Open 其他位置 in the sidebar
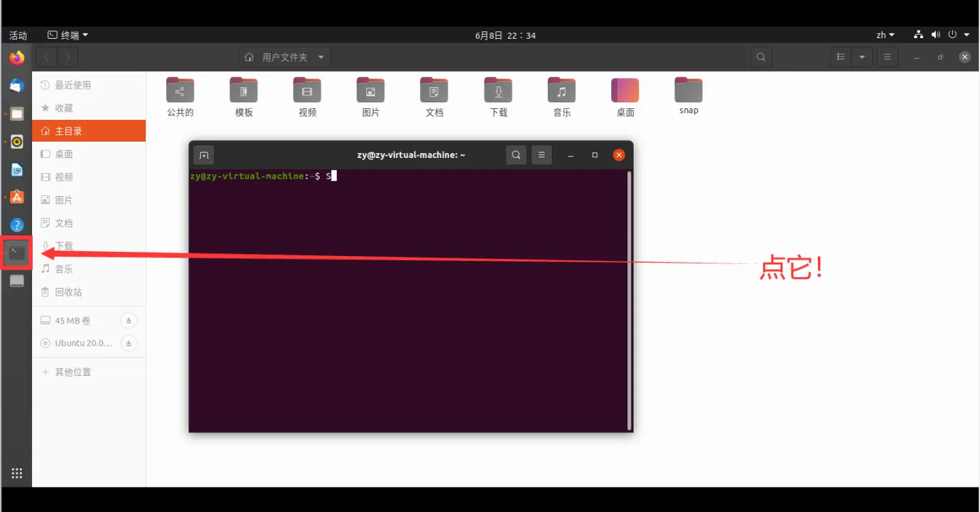This screenshot has width=980, height=512. click(x=88, y=372)
